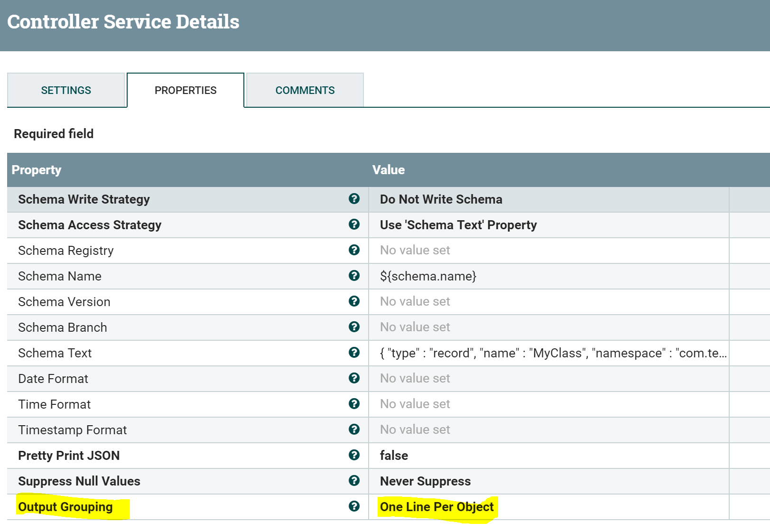Open the Schema Registry help icon
770x532 pixels.
point(354,250)
